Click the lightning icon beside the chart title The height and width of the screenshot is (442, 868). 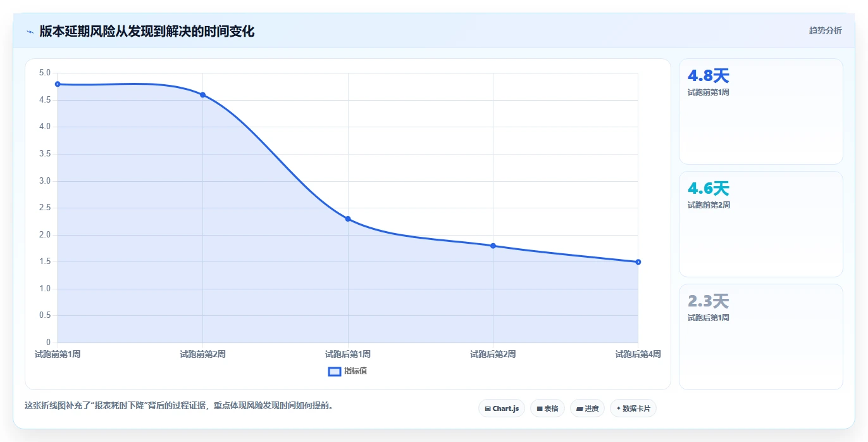[30, 32]
